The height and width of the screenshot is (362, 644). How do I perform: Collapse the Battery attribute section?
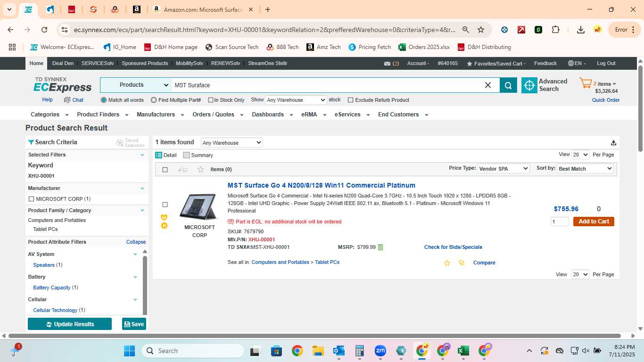coord(135,277)
